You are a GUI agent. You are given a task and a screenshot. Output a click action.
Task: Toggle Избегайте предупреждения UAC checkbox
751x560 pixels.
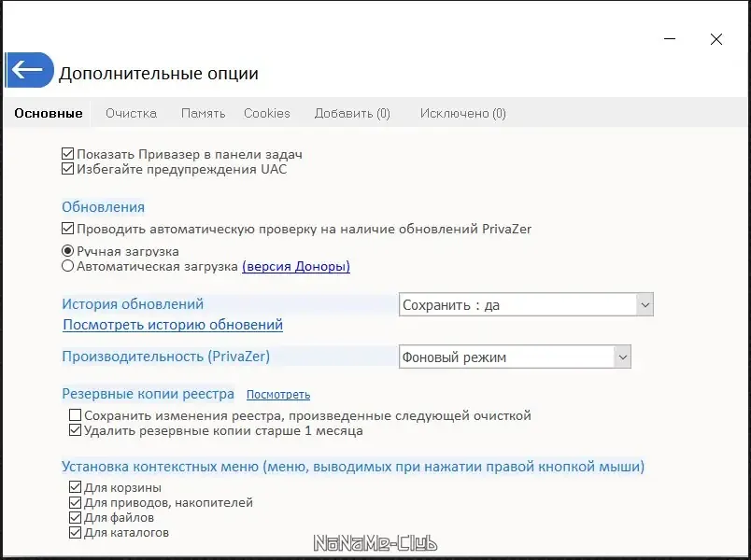click(x=67, y=169)
